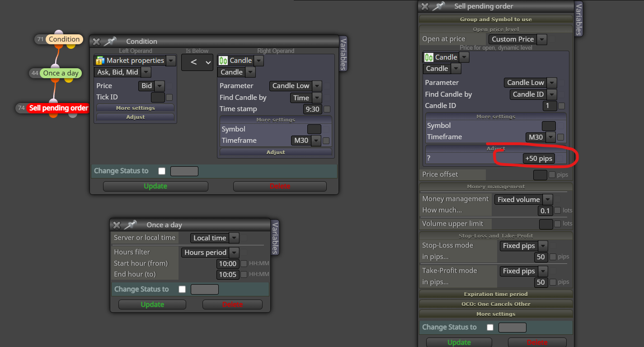
Task: Expand Adjust under Right Operand
Action: [276, 152]
